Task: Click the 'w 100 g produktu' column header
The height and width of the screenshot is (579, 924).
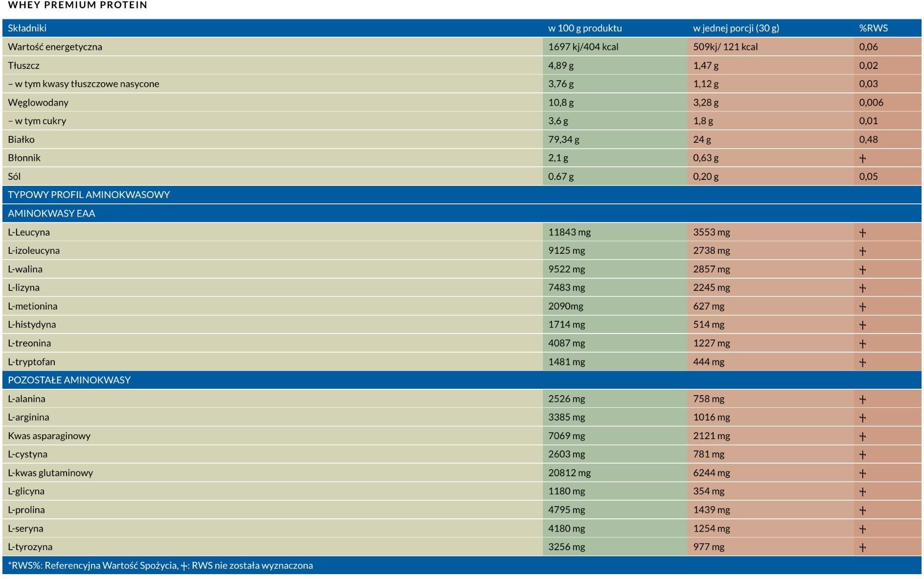Action: click(x=585, y=28)
